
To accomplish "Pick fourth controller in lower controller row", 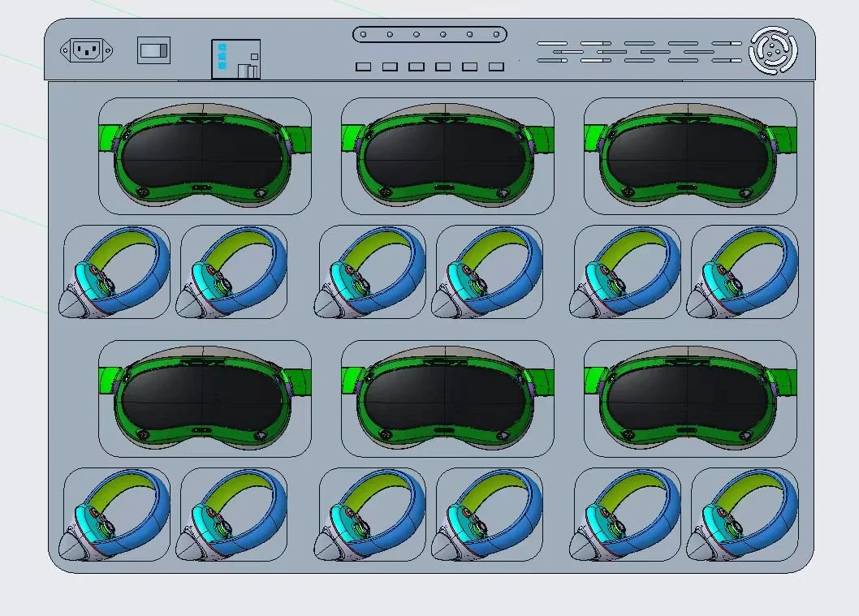I will click(488, 515).
